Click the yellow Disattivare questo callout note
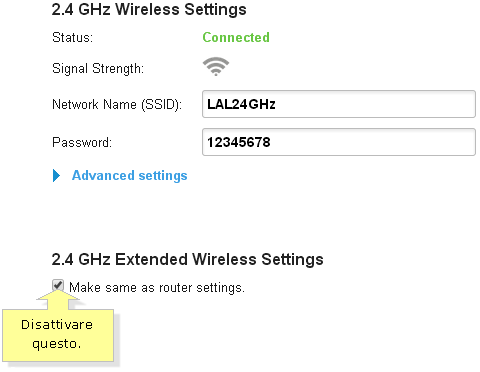Image resolution: width=480 pixels, height=372 pixels. (58, 335)
